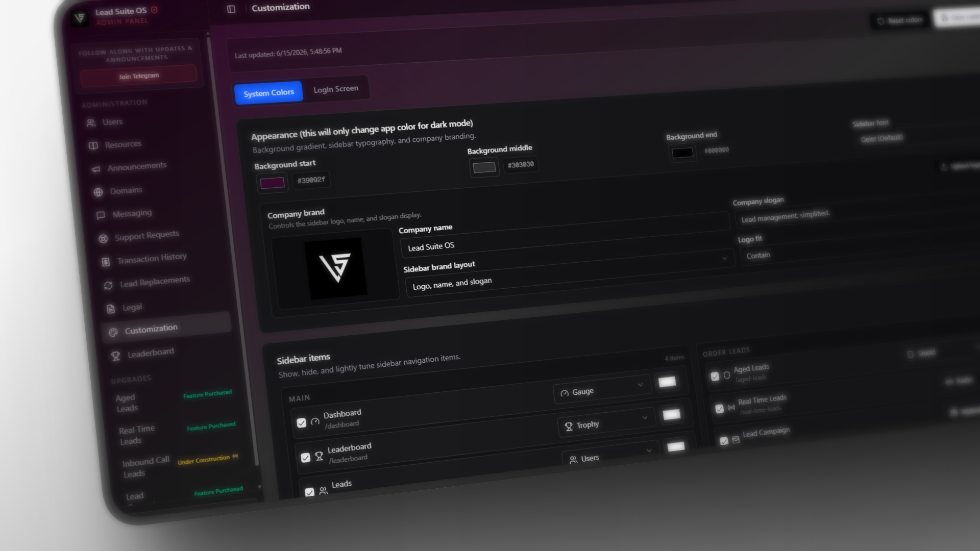Click the Save customization button

click(x=958, y=17)
